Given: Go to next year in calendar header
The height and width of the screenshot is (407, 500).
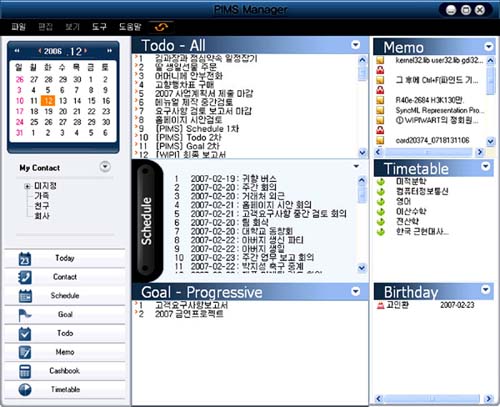Looking at the screenshot, I should pos(109,51).
